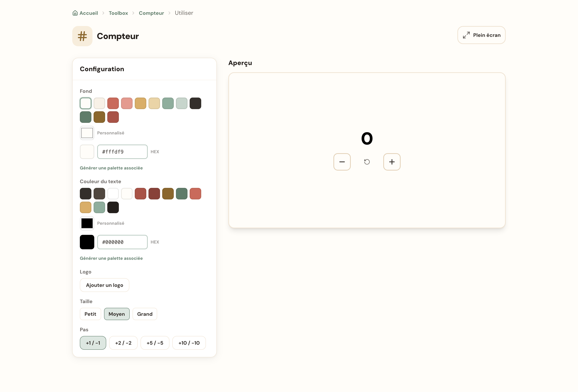The image size is (578, 392).
Task: Generate associated palette under Fond
Action: coord(111,168)
